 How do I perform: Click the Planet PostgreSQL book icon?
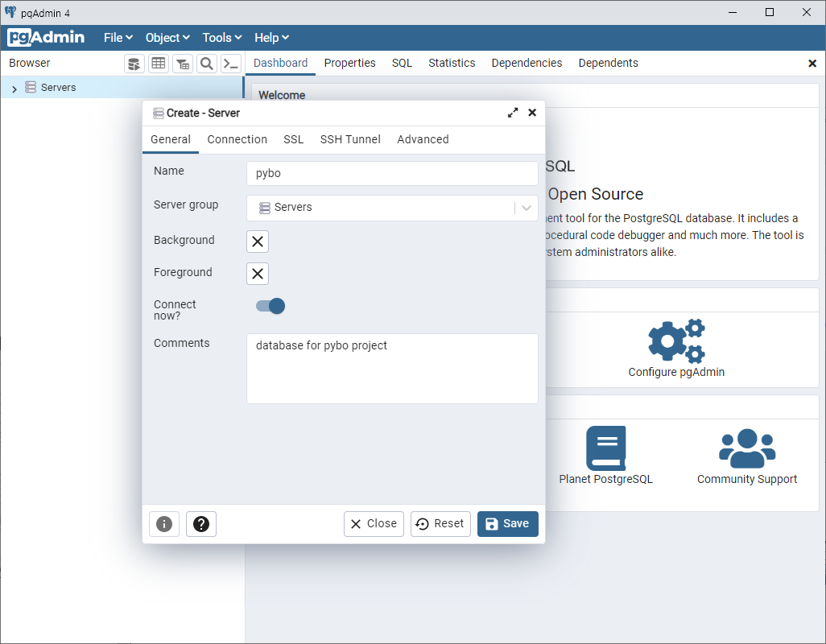click(605, 448)
